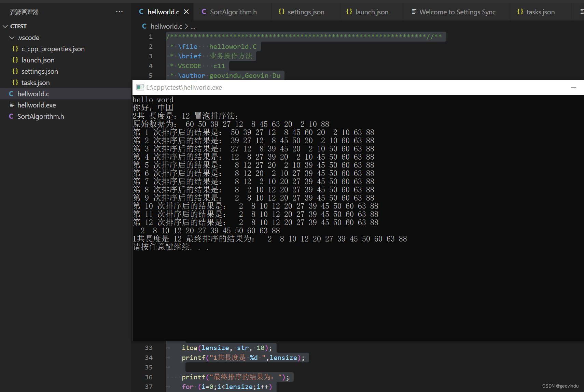Open settings.json from the file tree
This screenshot has height=392, width=584.
(40, 71)
